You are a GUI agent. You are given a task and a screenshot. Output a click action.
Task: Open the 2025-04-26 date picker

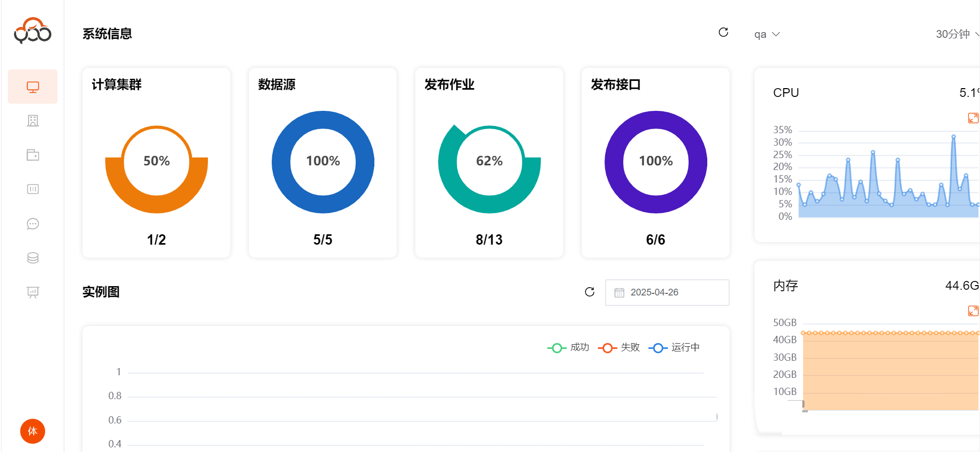667,292
